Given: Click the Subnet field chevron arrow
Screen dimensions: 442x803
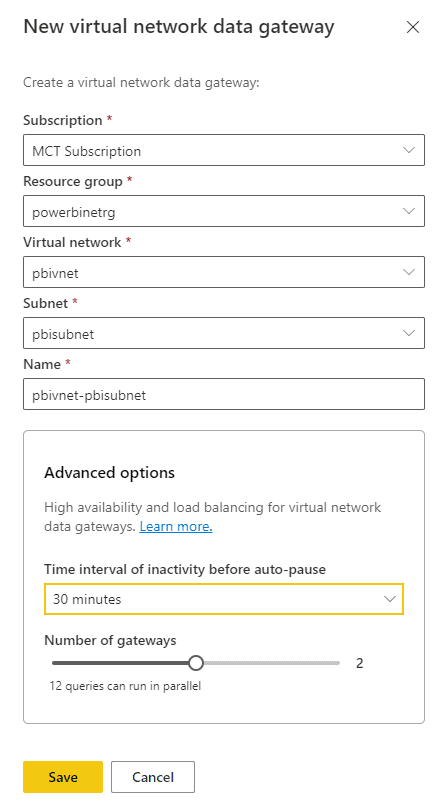Looking at the screenshot, I should (409, 333).
